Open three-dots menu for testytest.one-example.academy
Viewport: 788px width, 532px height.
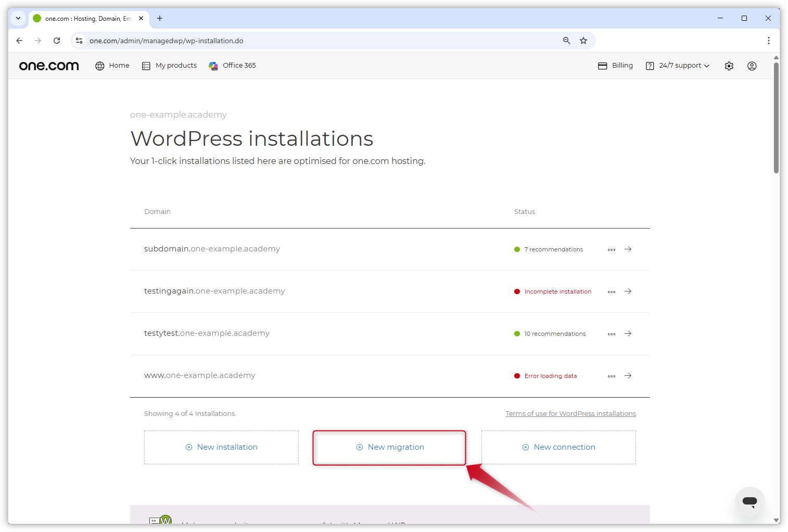(x=612, y=334)
